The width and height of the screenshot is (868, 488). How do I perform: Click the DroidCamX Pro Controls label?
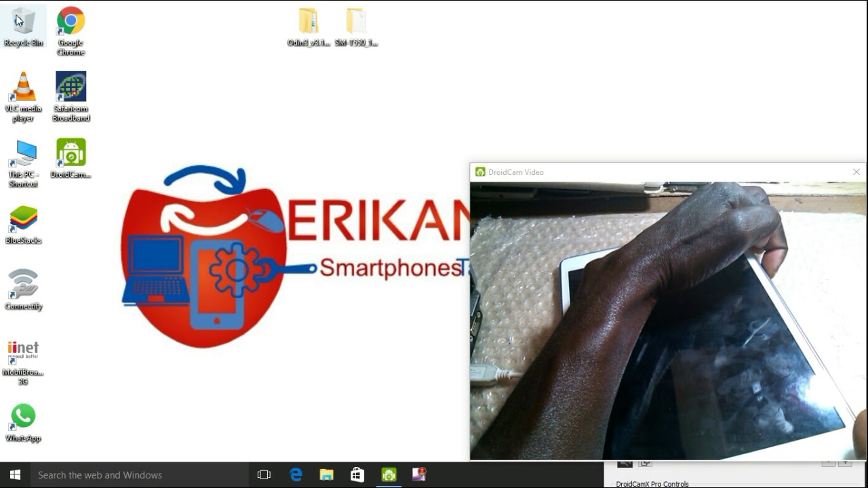tap(652, 484)
